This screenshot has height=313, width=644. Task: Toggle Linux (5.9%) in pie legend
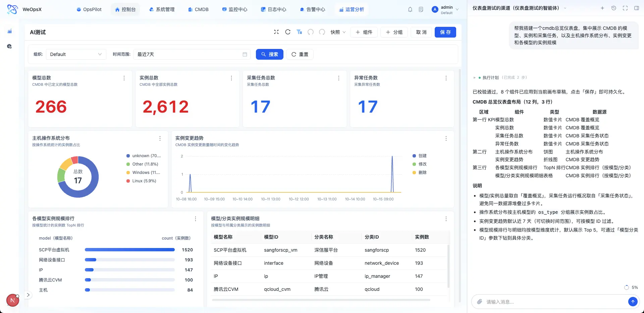click(x=141, y=181)
